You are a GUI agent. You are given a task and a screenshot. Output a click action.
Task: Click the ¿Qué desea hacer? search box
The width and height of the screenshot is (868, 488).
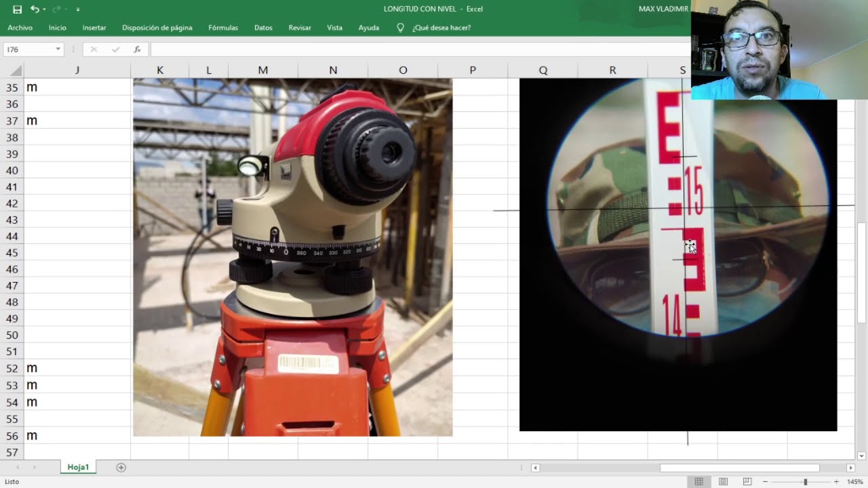click(x=441, y=28)
